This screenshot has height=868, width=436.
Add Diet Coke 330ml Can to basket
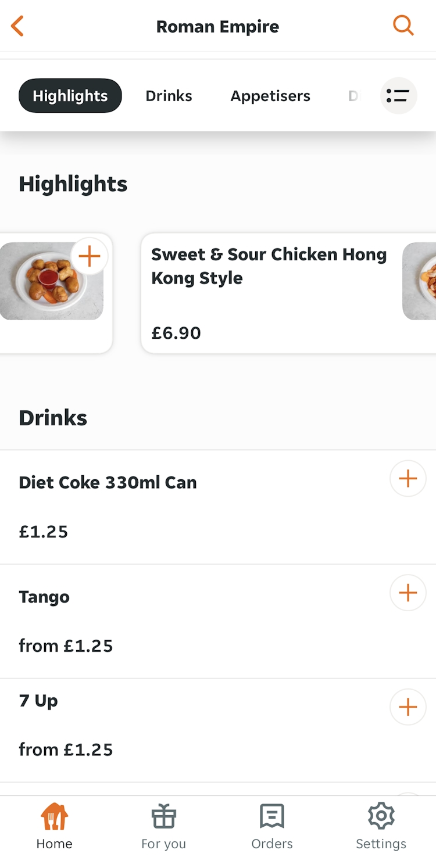(x=408, y=479)
